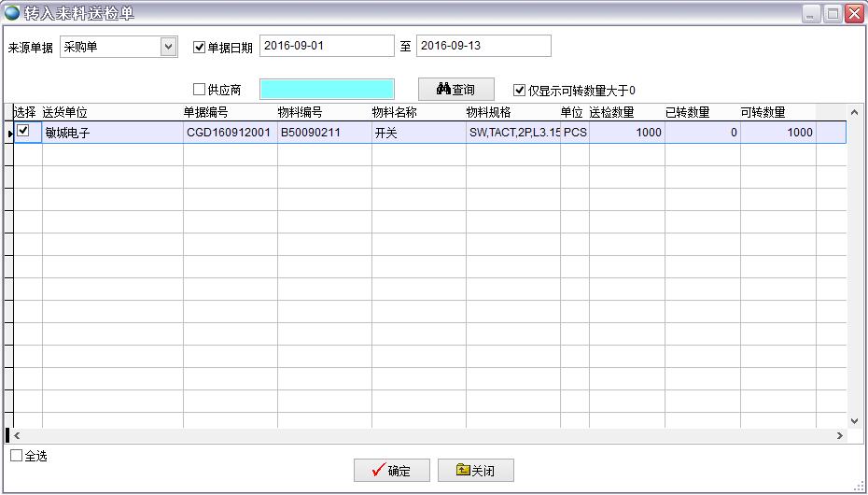The width and height of the screenshot is (868, 495).
Task: Click the 关闭 folder icon button
Action: pos(475,471)
